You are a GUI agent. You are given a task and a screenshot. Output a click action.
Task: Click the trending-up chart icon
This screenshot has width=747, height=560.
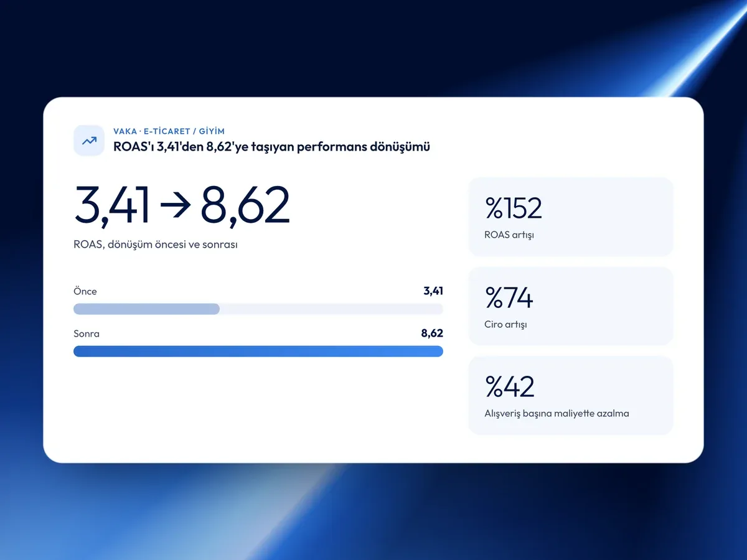pyautogui.click(x=89, y=141)
